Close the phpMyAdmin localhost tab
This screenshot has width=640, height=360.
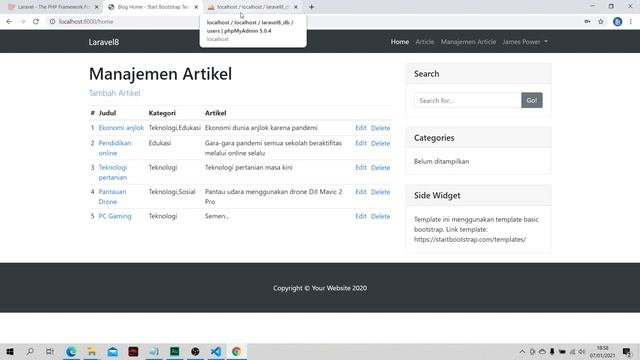[296, 7]
